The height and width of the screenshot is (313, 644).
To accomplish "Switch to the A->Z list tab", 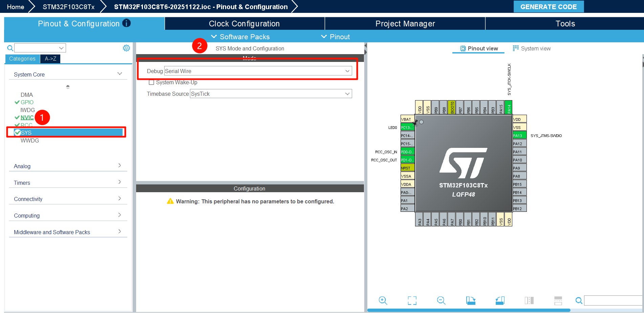I will (x=50, y=59).
